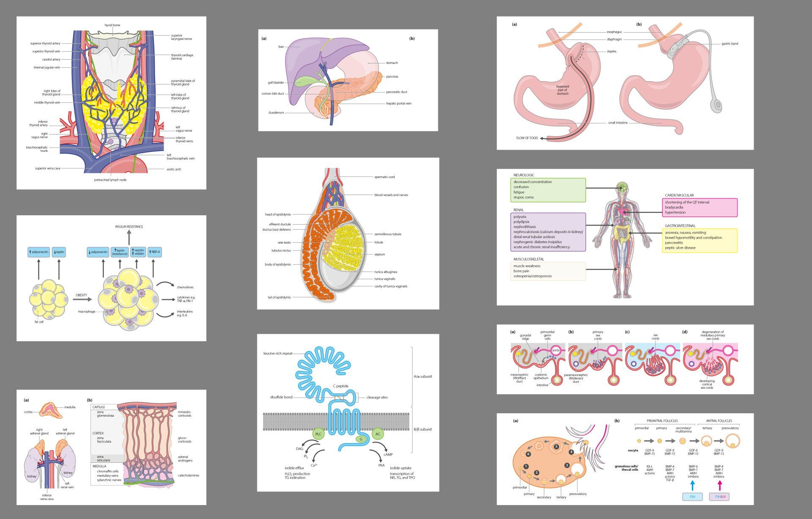The height and width of the screenshot is (519, 812).
Task: Click the 'superior thyroid artery' label
Action: point(45,43)
